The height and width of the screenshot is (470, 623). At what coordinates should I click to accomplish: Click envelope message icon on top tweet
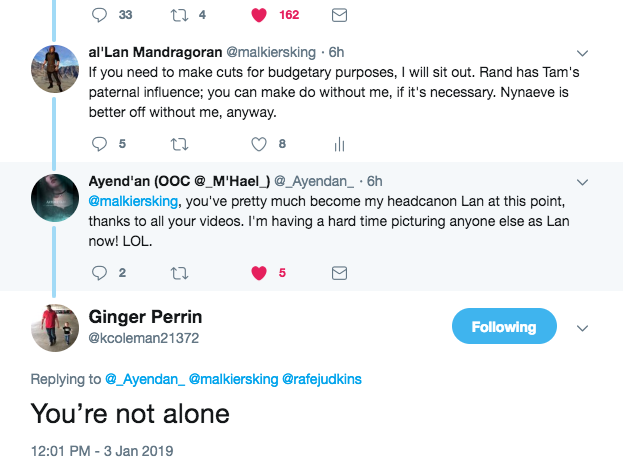pos(339,15)
